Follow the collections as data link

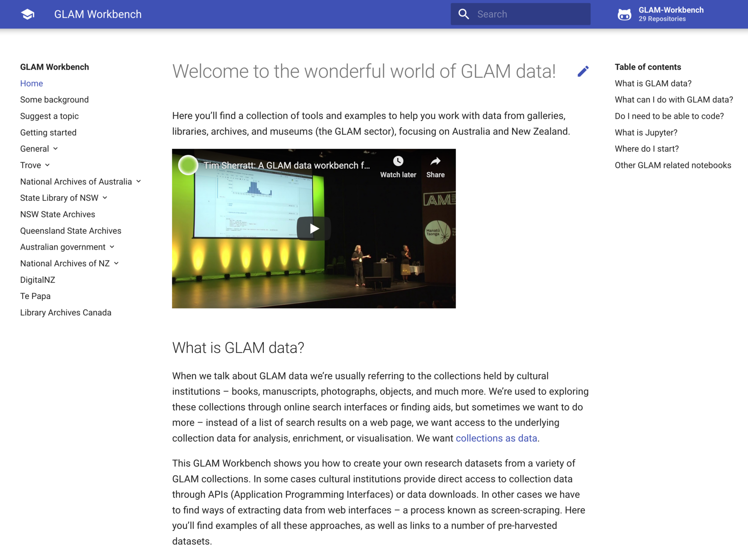pos(496,438)
